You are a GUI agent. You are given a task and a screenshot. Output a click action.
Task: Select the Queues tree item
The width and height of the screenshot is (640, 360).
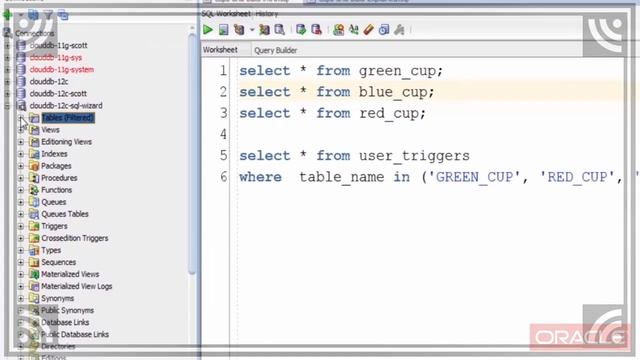[53, 202]
